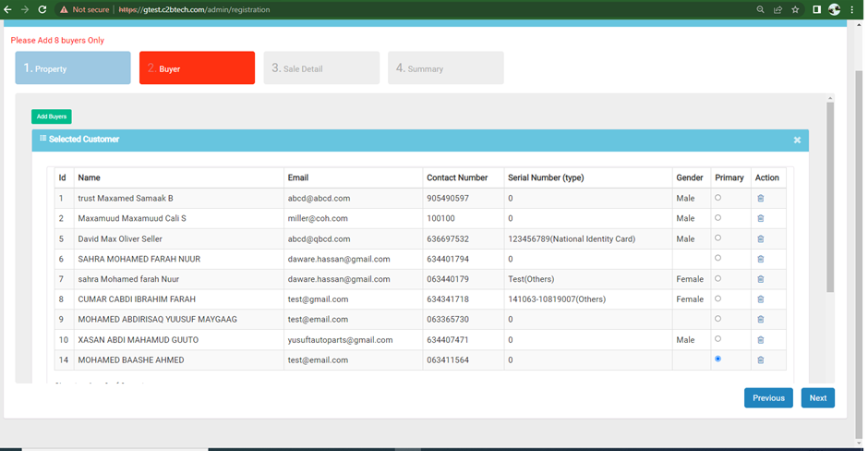Delete buyer sahra Mohamed farah Nuur row 7
The width and height of the screenshot is (868, 451).
pos(760,279)
